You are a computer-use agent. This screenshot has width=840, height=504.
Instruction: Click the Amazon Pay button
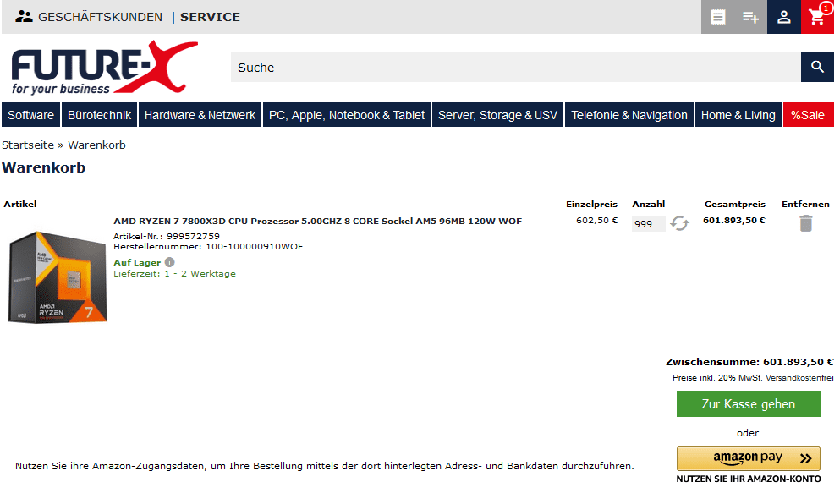pyautogui.click(x=748, y=458)
